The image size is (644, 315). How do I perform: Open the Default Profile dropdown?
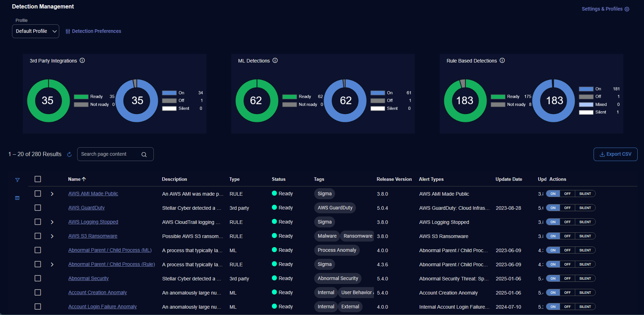(36, 31)
